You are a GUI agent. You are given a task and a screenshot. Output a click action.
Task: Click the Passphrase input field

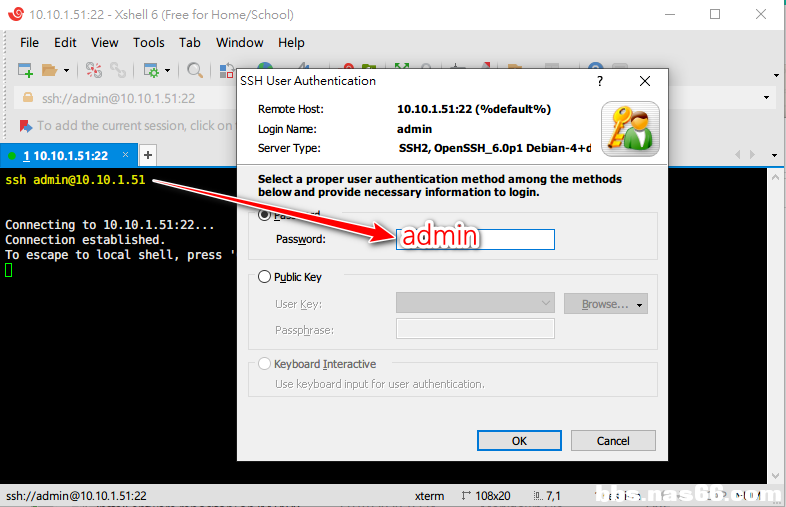point(475,329)
